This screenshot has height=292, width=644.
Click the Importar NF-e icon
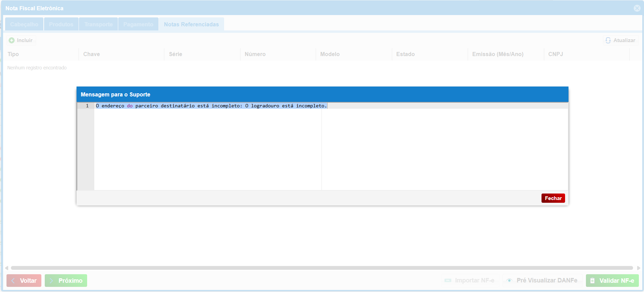click(x=448, y=280)
